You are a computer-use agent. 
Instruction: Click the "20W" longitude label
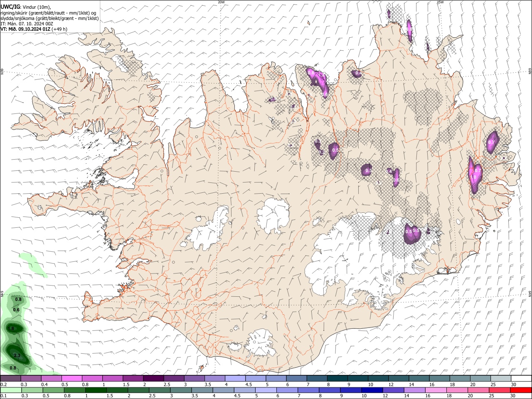coord(221,2)
